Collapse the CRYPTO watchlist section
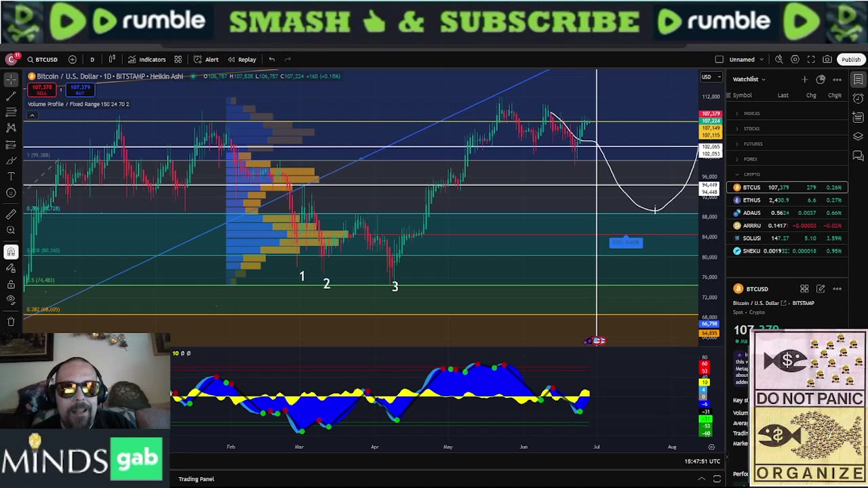The width and height of the screenshot is (868, 488). (787, 174)
